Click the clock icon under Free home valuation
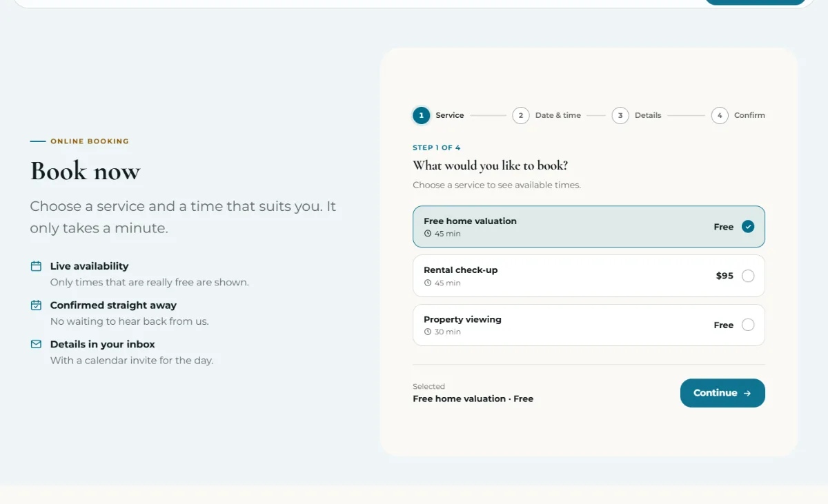Viewport: 828px width, 504px height. click(x=428, y=234)
